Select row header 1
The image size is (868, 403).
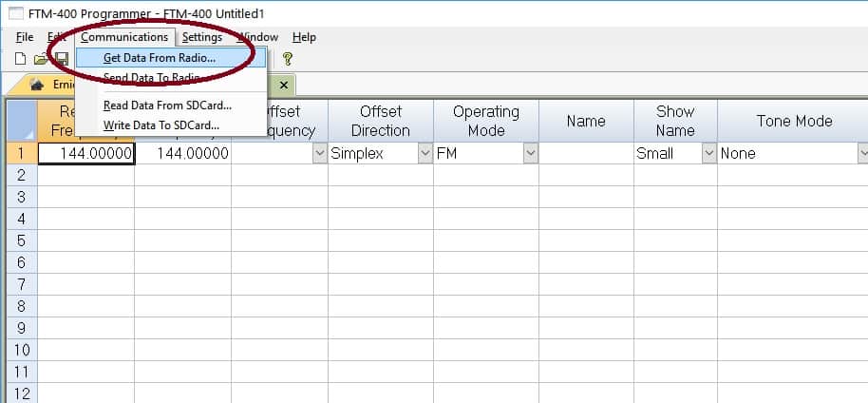point(22,154)
